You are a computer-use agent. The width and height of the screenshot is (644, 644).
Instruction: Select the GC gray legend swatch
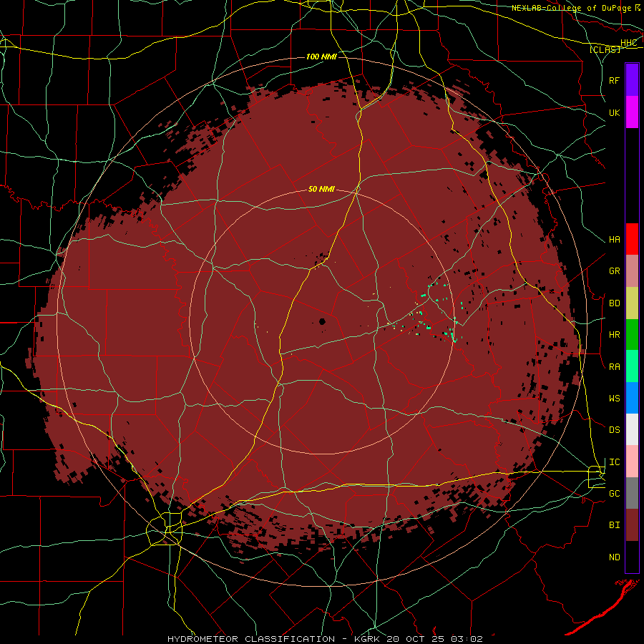pos(632,493)
